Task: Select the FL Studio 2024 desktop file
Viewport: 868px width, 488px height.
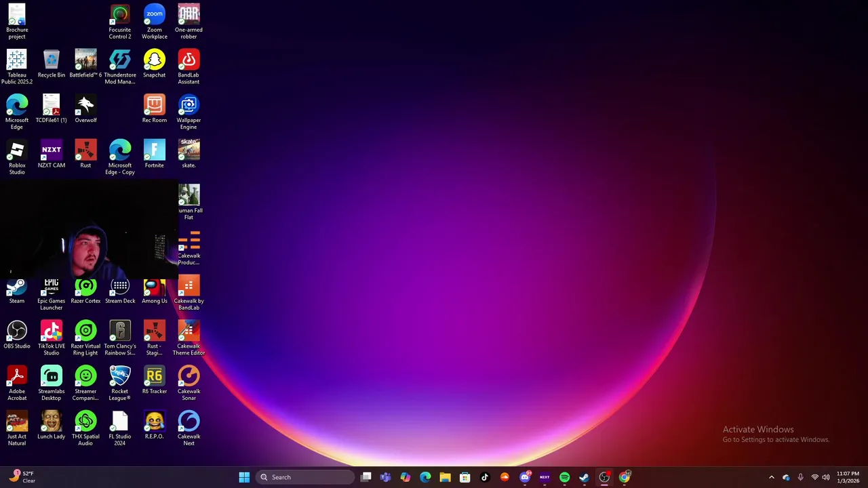Action: pos(120,428)
